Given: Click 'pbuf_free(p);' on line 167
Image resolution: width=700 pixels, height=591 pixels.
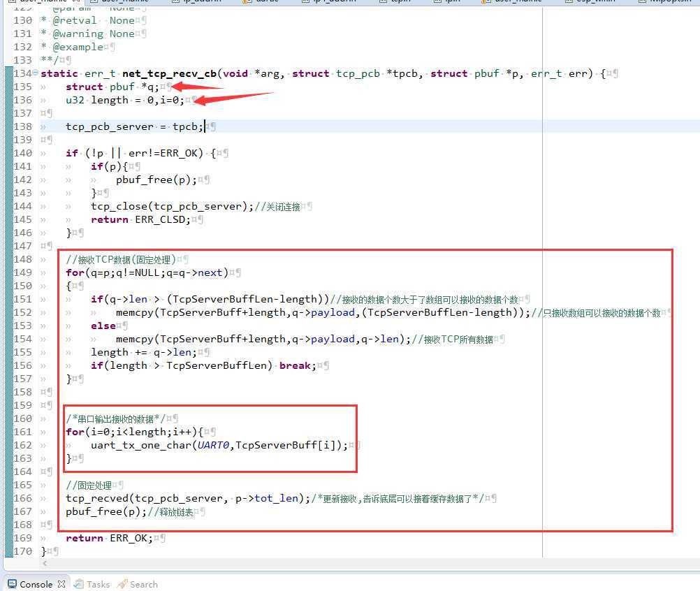Looking at the screenshot, I should point(105,511).
